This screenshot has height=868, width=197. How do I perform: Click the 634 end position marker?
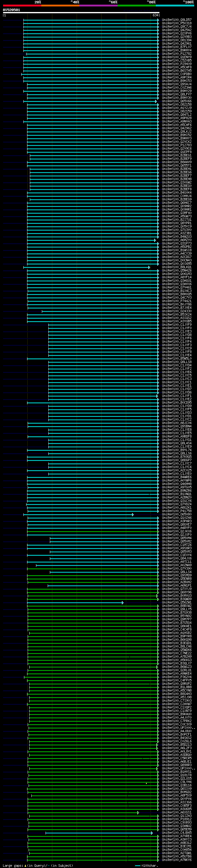(155, 15)
